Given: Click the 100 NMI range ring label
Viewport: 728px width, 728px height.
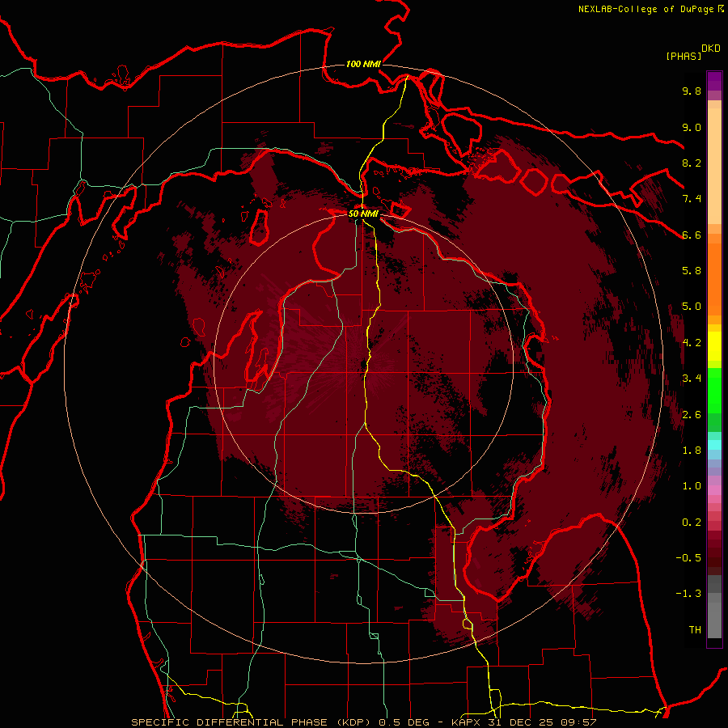Looking at the screenshot, I should [363, 64].
